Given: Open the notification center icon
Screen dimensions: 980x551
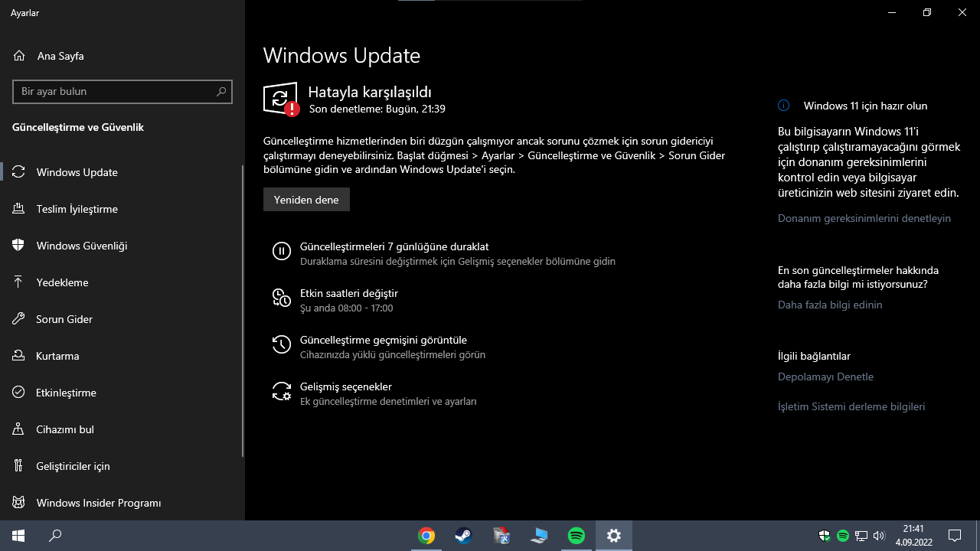Looking at the screenshot, I should 955,536.
